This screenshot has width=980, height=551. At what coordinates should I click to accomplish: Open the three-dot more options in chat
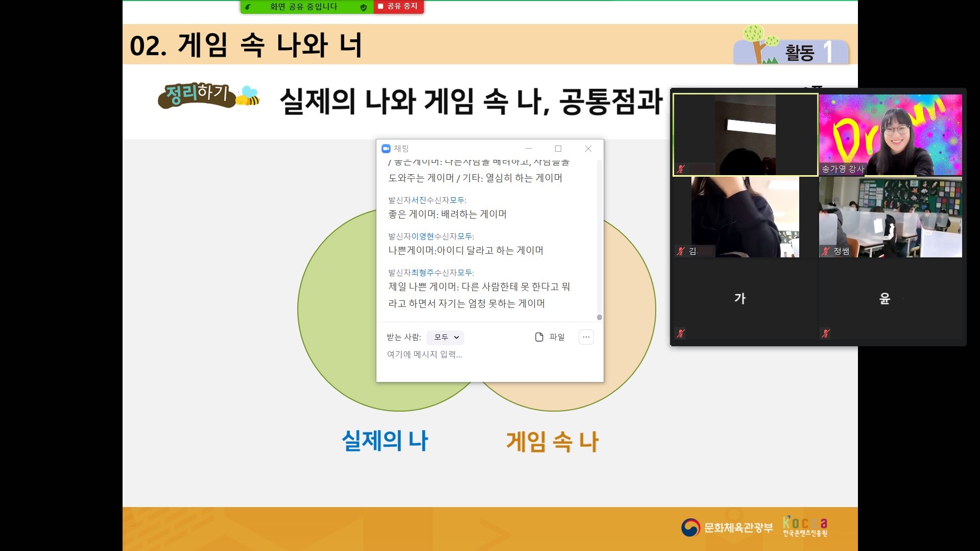[586, 337]
